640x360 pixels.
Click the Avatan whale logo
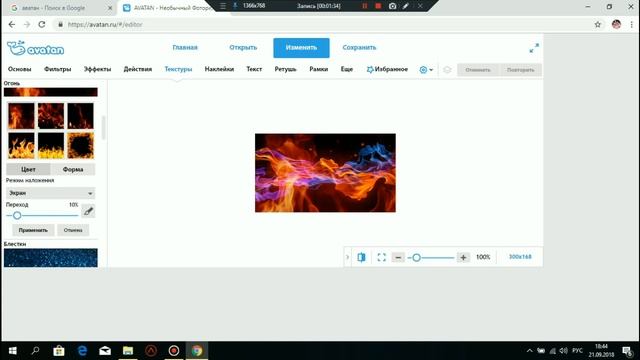(36, 48)
